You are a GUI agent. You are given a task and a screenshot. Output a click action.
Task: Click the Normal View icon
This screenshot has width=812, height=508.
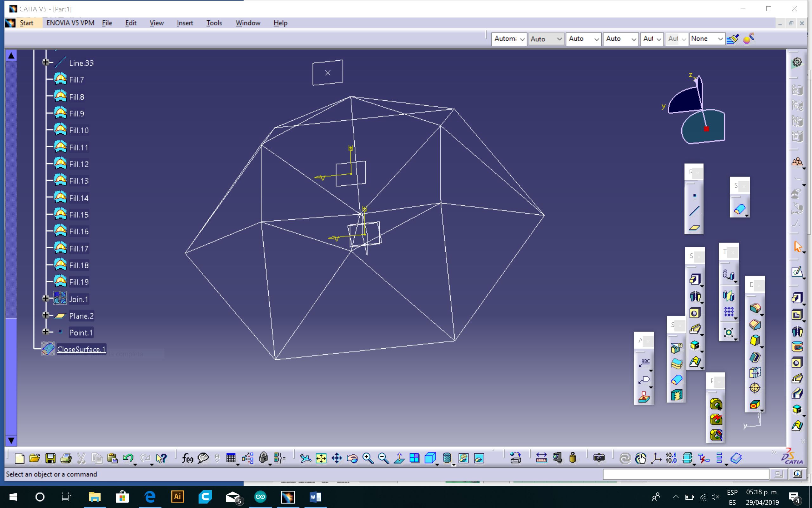tap(399, 458)
